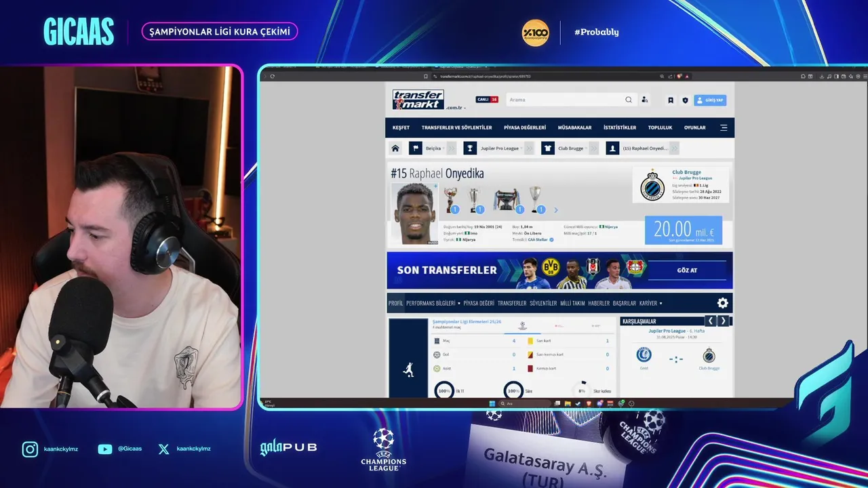Click the Club Brugge crest in Karşılaşmalar
Image resolution: width=868 pixels, height=488 pixels.
[709, 355]
